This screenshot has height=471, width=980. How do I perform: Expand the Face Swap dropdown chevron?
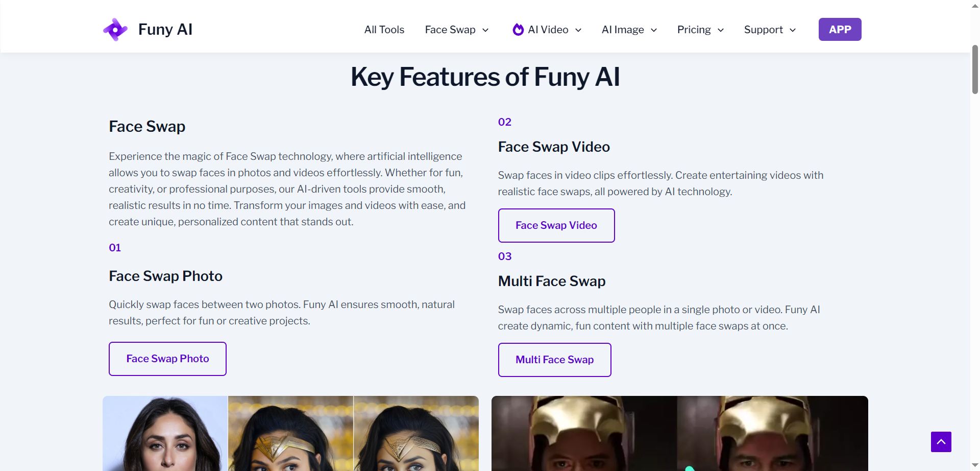(x=485, y=30)
